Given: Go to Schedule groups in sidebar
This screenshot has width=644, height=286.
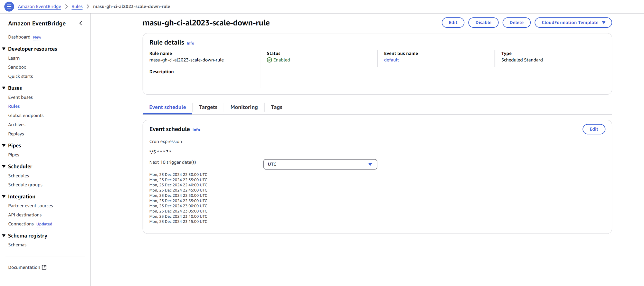Looking at the screenshot, I should [25, 185].
